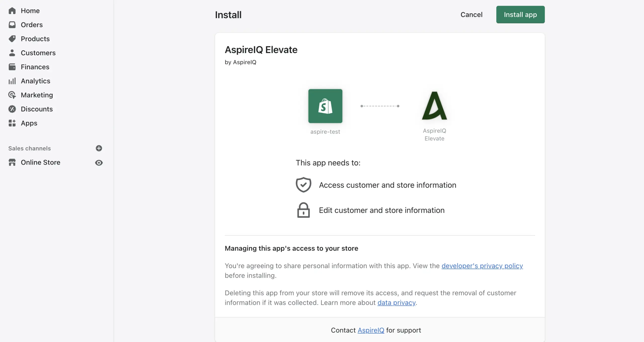The width and height of the screenshot is (644, 342).
Task: Click the Discounts badge icon
Action: [12, 109]
